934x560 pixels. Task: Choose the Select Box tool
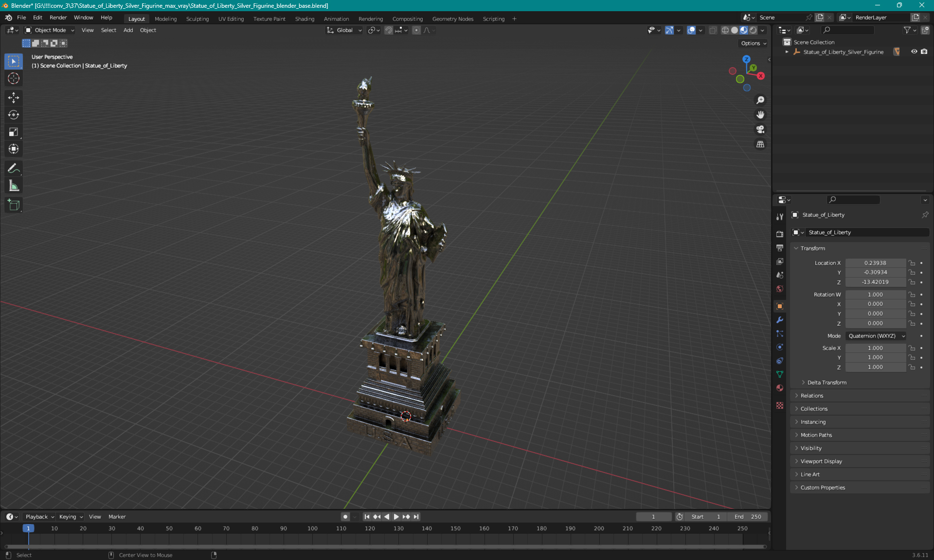click(x=14, y=61)
